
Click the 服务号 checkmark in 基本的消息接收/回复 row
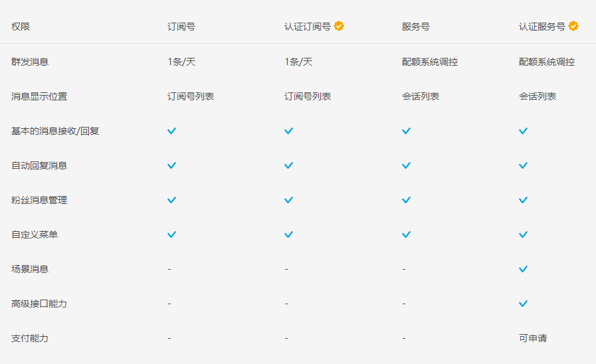tap(407, 131)
